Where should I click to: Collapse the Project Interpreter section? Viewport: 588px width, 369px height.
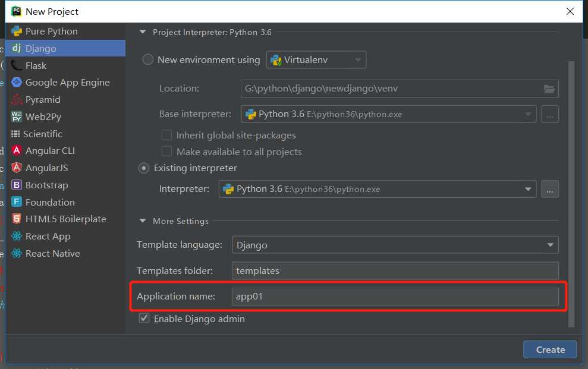coord(143,32)
